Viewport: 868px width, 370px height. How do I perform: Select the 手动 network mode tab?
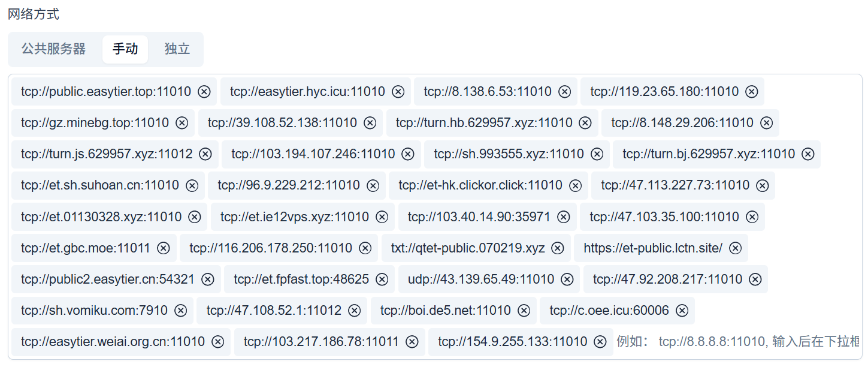pyautogui.click(x=125, y=49)
